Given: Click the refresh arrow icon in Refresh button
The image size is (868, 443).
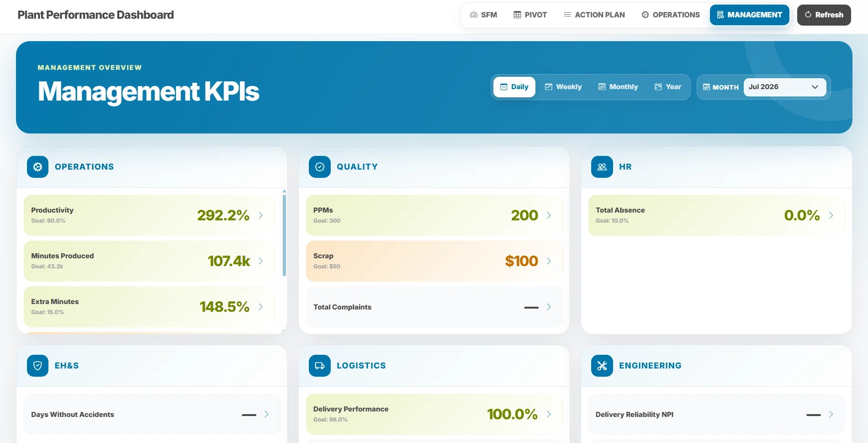Looking at the screenshot, I should [808, 15].
